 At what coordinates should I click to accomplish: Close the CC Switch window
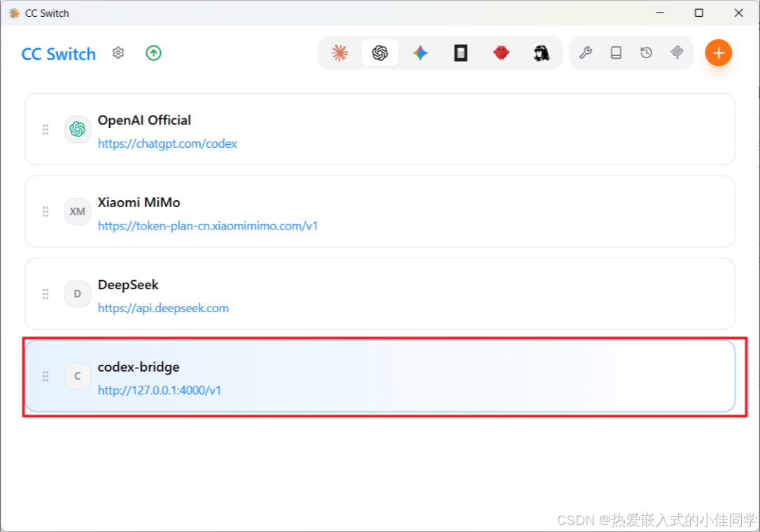pos(739,13)
